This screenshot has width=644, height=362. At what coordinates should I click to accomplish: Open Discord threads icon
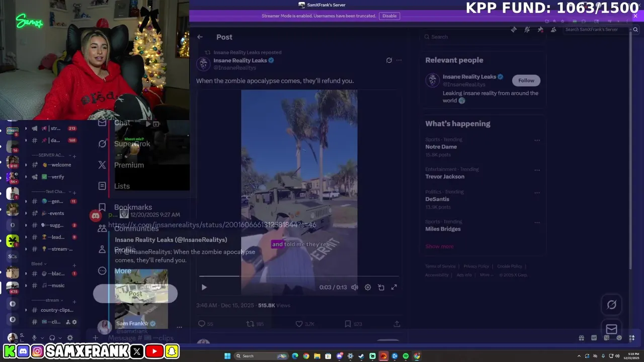[514, 30]
